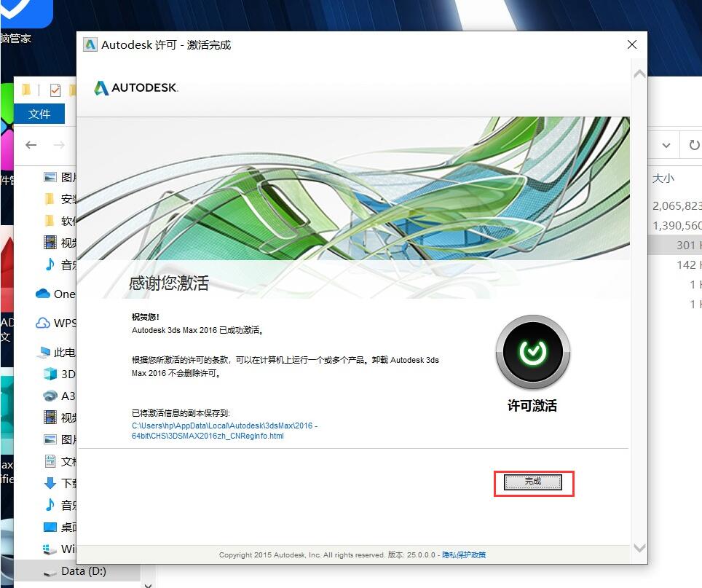Screen dimensions: 702x588
Task: Click the 完成 button to finish activation
Action: click(x=533, y=482)
